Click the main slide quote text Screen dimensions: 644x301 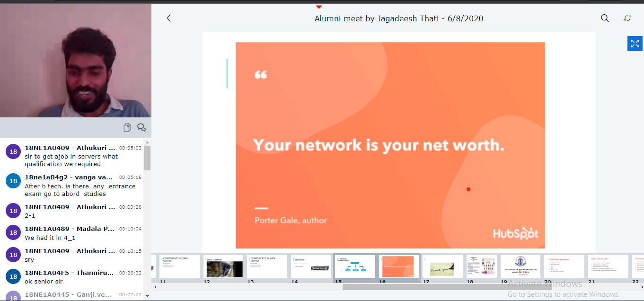coord(379,144)
